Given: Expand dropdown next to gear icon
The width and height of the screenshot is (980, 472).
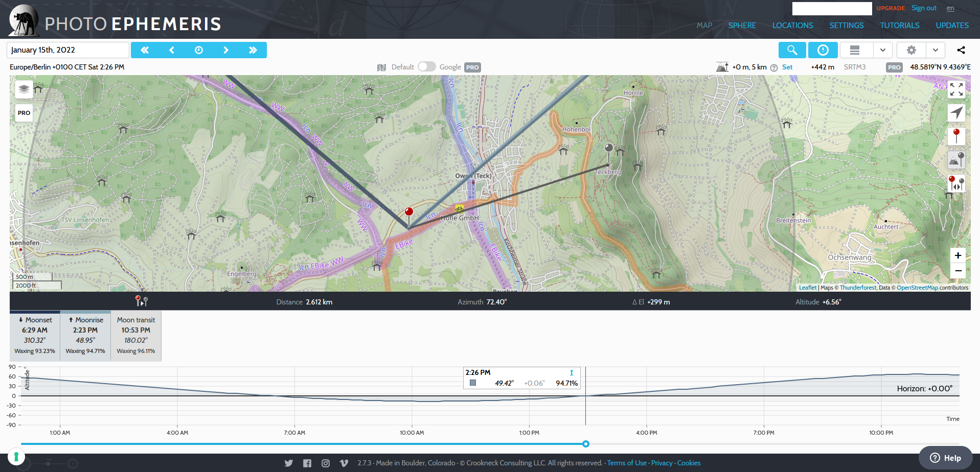Looking at the screenshot, I should 936,50.
